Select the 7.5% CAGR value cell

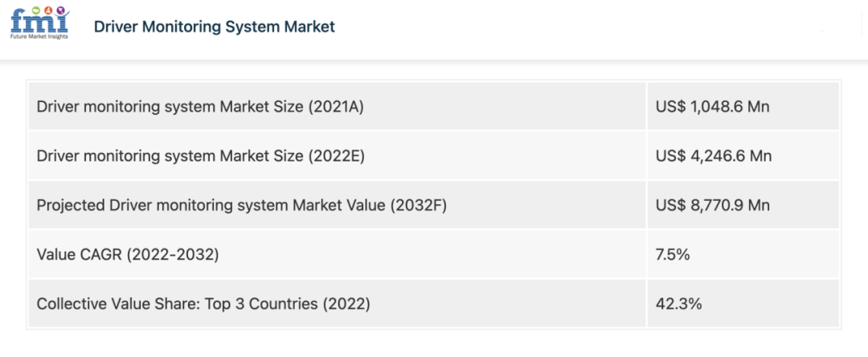pyautogui.click(x=673, y=255)
